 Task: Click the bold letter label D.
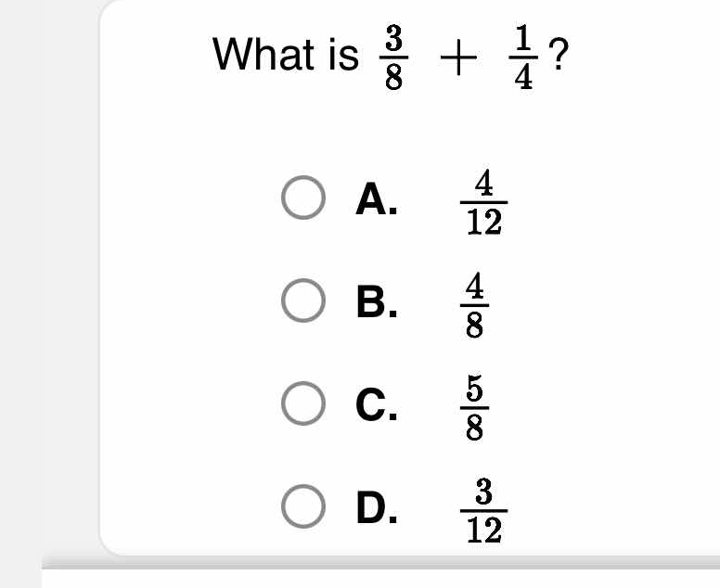tap(377, 506)
